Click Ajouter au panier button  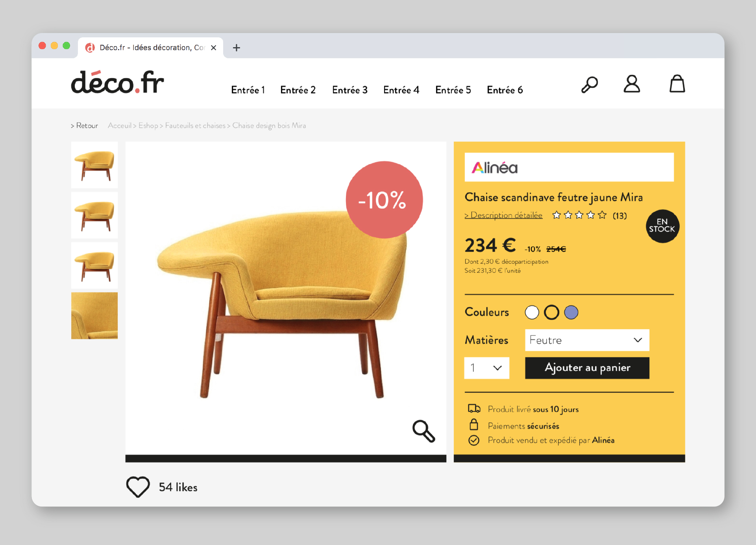pos(587,368)
